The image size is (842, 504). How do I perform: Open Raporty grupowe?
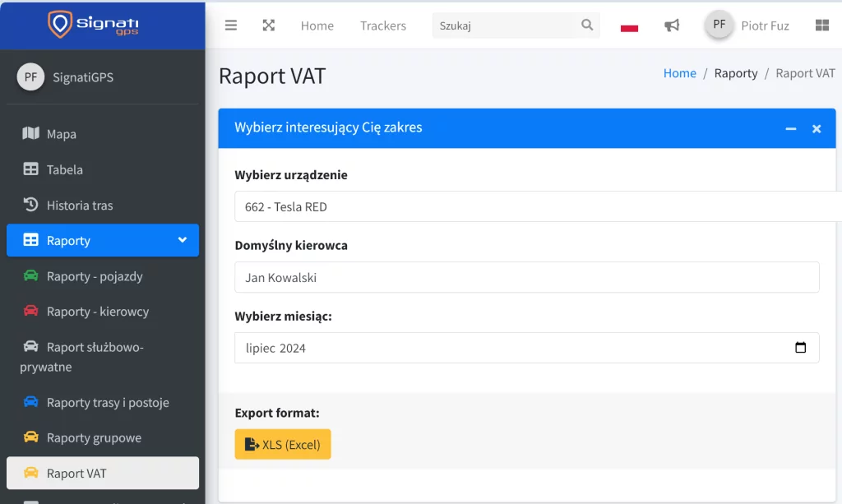point(103,437)
